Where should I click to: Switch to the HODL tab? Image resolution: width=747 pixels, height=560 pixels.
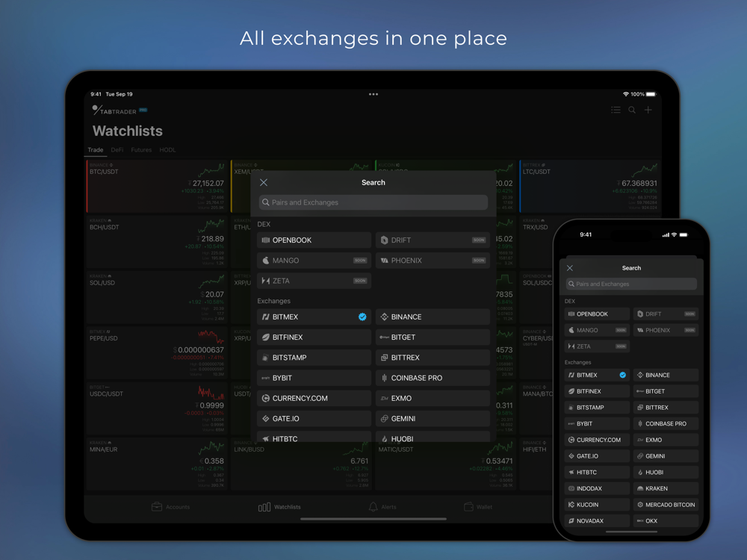point(167,149)
